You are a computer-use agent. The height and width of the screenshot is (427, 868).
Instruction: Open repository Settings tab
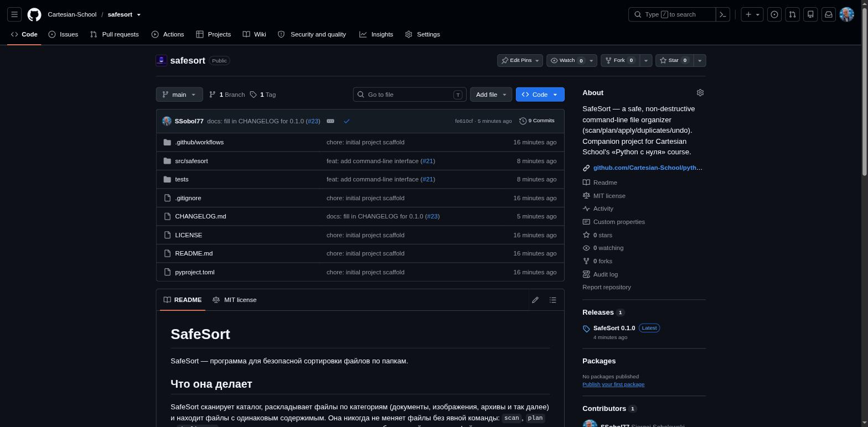coord(422,34)
